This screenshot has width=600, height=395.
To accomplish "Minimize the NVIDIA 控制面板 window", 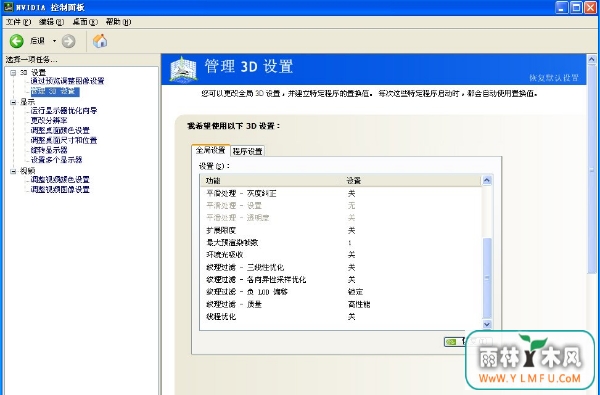I will click(x=561, y=7).
